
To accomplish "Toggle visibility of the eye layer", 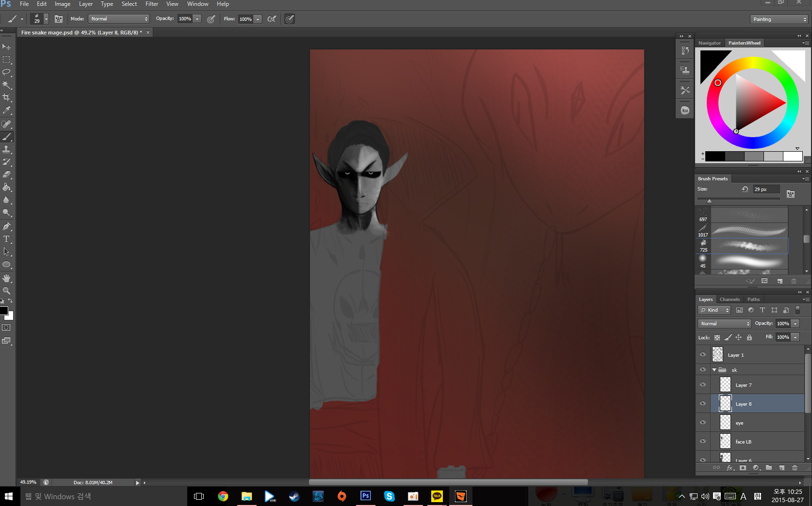I will click(703, 423).
